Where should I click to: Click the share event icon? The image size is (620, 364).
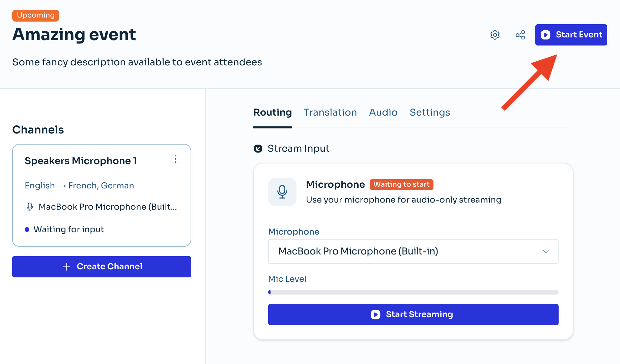click(x=520, y=35)
